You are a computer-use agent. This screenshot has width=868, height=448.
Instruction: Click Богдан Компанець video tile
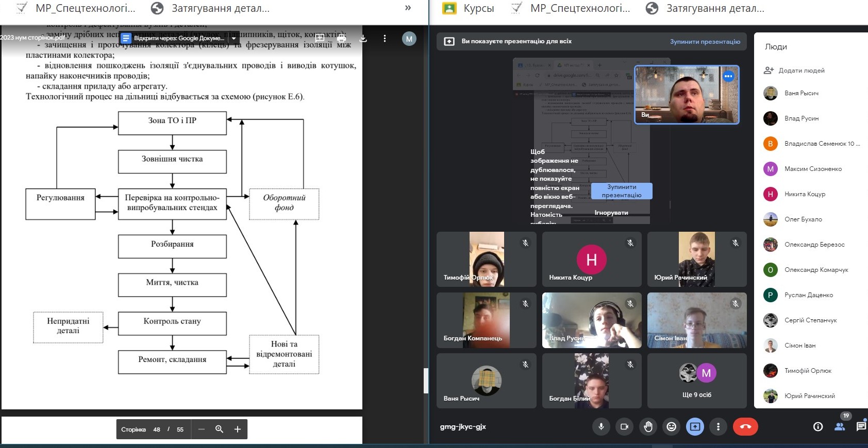point(486,320)
